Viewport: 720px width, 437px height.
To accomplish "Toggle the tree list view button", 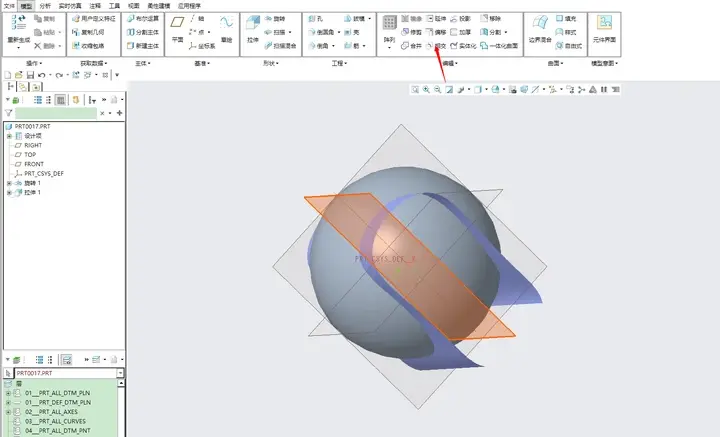I will click(38, 100).
